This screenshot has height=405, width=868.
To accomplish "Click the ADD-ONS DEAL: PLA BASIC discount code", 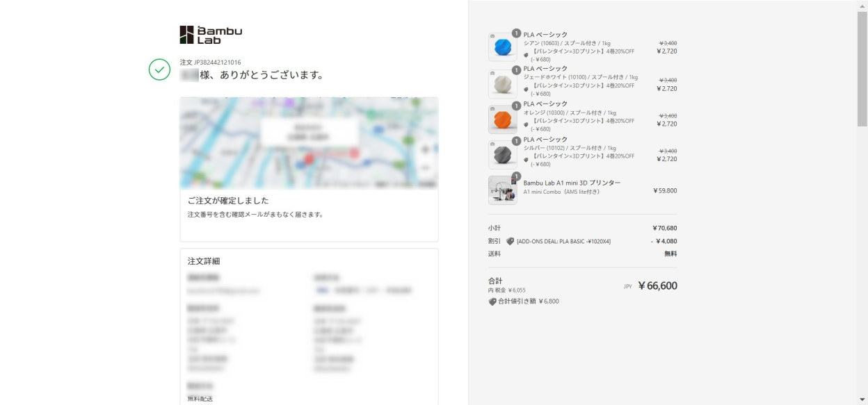I will (x=564, y=242).
